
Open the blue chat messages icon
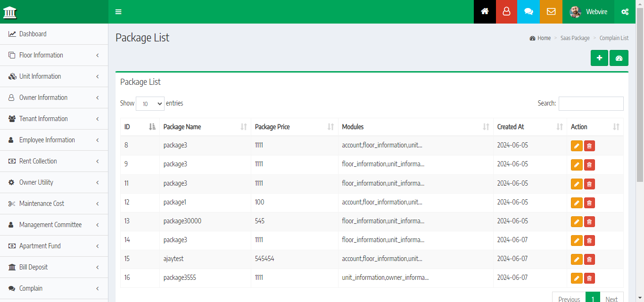pos(528,12)
